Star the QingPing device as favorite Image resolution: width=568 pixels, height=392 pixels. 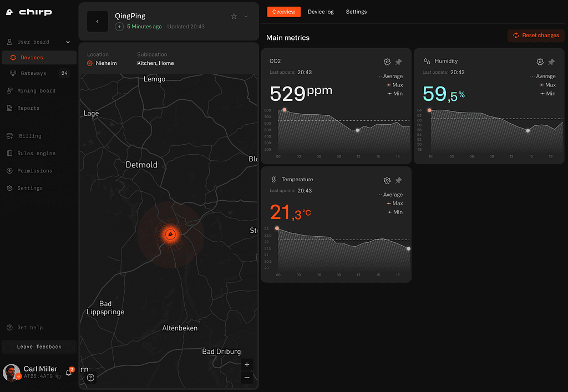tap(234, 17)
